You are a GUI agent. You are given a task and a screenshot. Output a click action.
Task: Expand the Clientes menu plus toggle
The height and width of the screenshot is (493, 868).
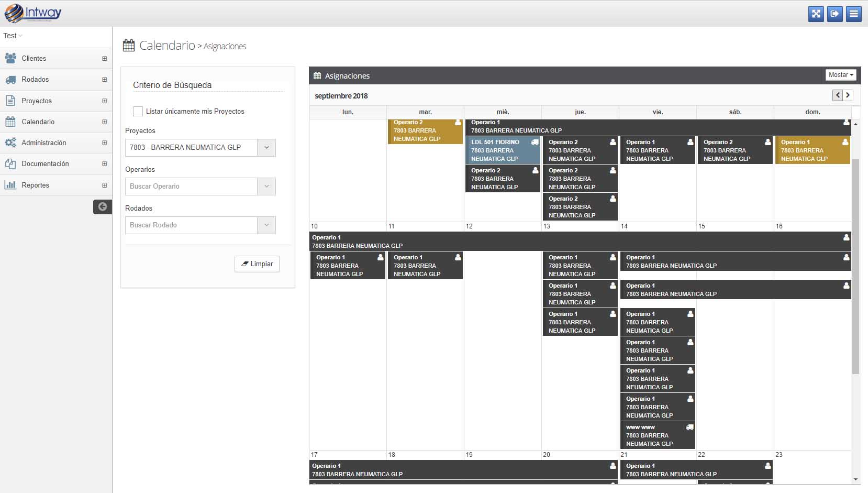click(104, 59)
